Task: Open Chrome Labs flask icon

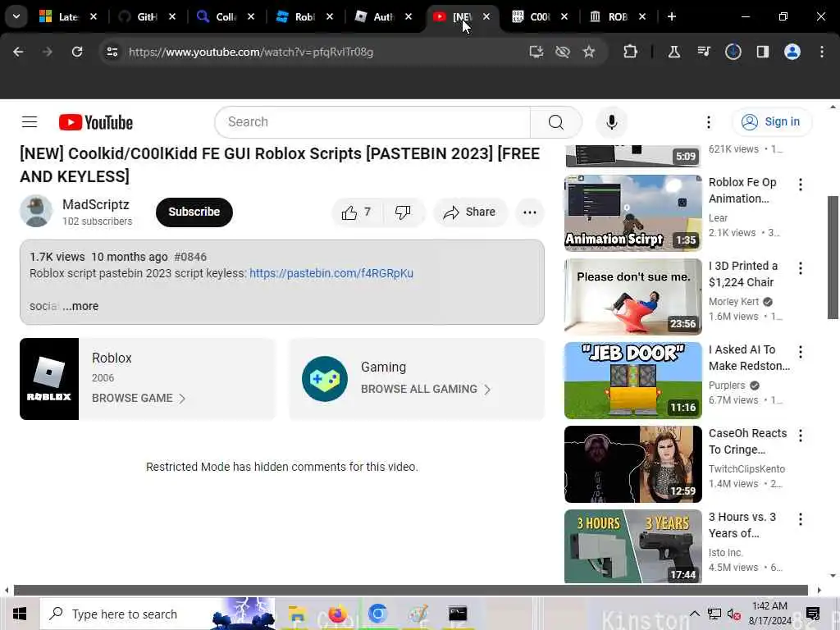Action: 674,52
